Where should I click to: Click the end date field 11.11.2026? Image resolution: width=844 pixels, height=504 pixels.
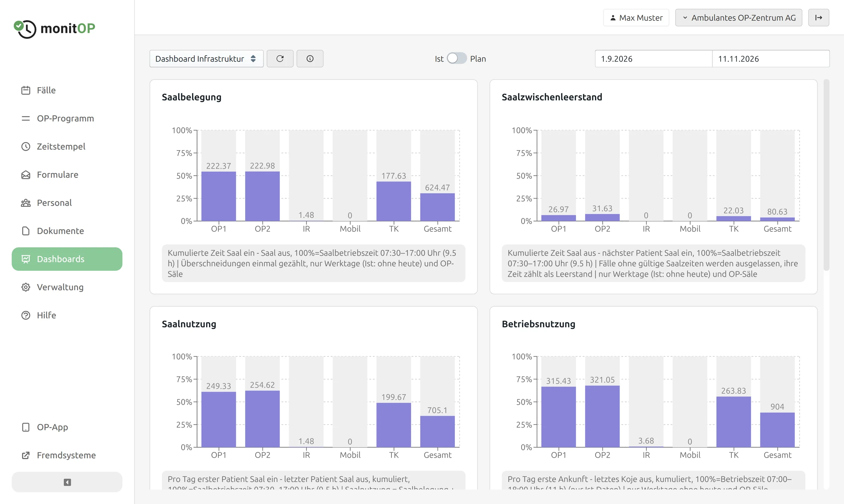[771, 59]
